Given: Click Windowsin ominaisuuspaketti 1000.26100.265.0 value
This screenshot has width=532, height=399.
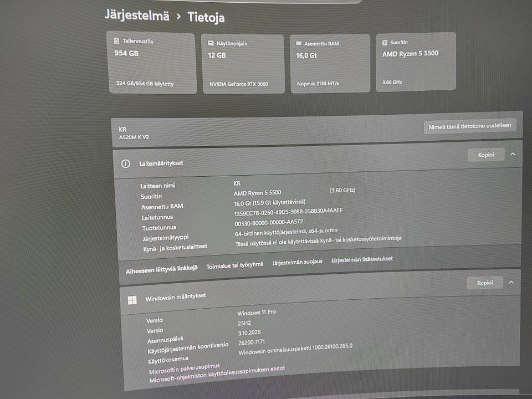Looking at the screenshot, I should pyautogui.click(x=295, y=349).
